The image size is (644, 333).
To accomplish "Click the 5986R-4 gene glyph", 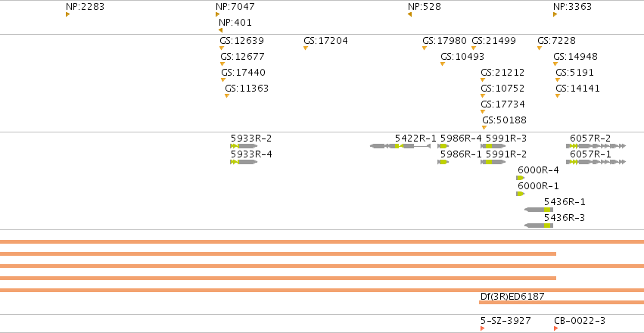I will point(443,146).
